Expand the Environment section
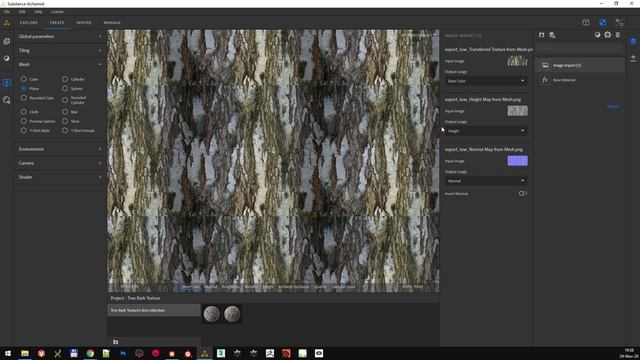640x360 pixels. pos(60,149)
